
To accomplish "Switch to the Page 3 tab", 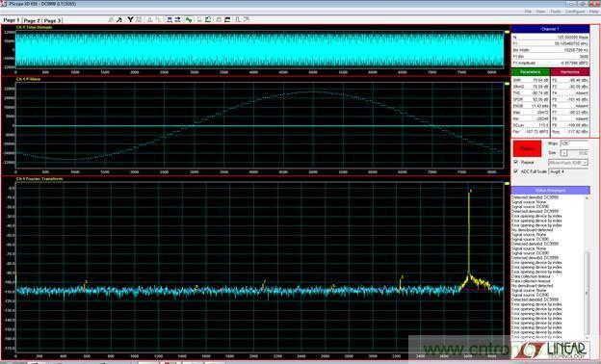I will pos(52,20).
